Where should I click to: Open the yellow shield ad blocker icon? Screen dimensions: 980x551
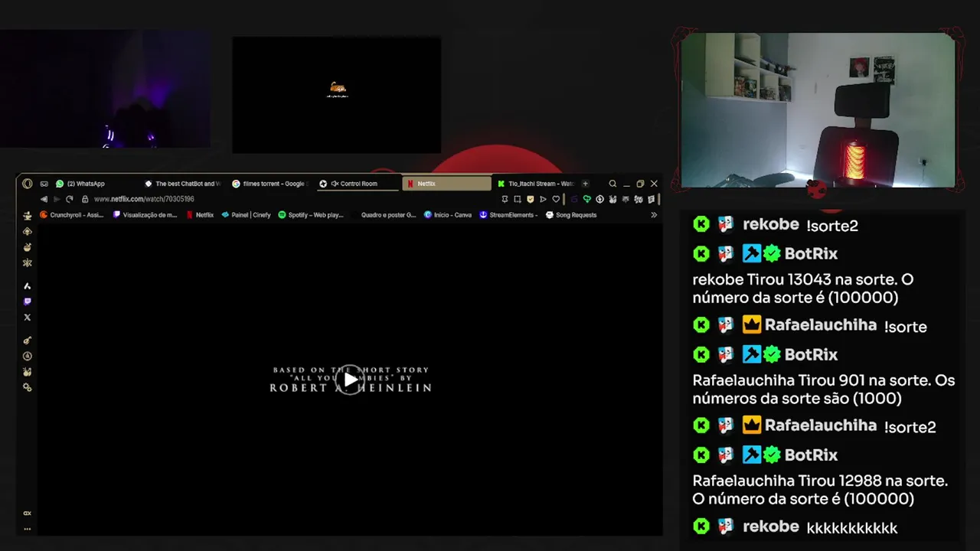pos(530,199)
